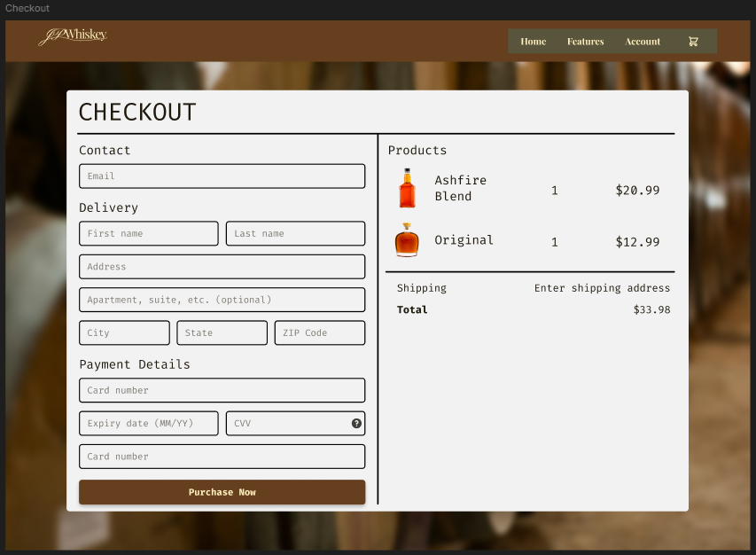Image resolution: width=756 pixels, height=555 pixels.
Task: Click the $12.99 price
Action: 637,242
